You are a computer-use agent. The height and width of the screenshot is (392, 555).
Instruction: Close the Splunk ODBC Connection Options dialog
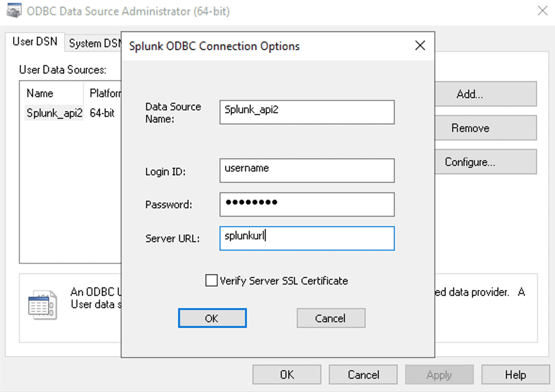click(x=419, y=46)
